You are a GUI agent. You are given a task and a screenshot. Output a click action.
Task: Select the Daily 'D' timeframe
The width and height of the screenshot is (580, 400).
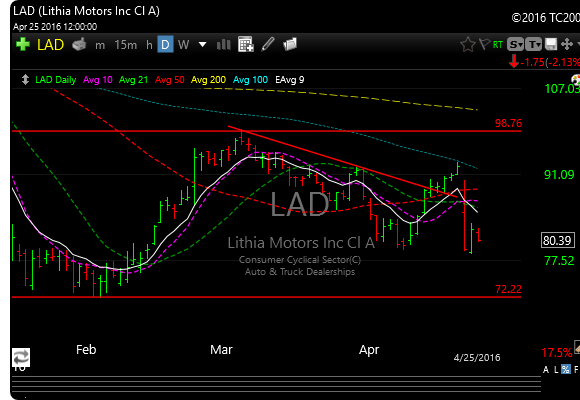coord(165,44)
